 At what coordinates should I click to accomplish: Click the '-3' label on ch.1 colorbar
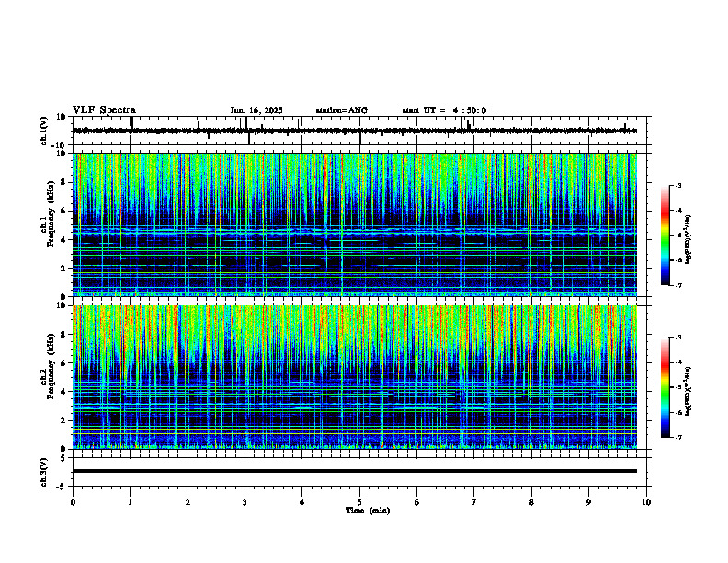pyautogui.click(x=677, y=185)
